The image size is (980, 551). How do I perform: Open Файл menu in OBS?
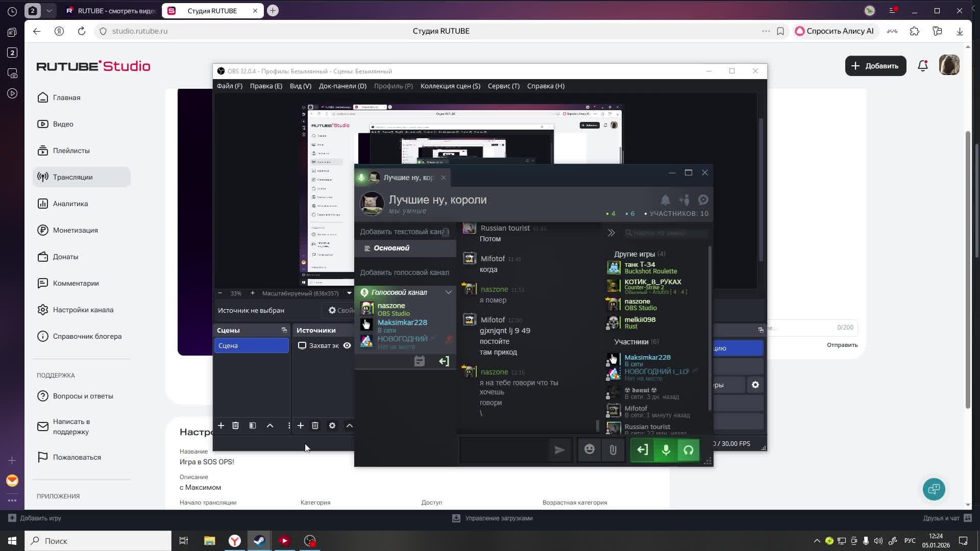(x=229, y=86)
